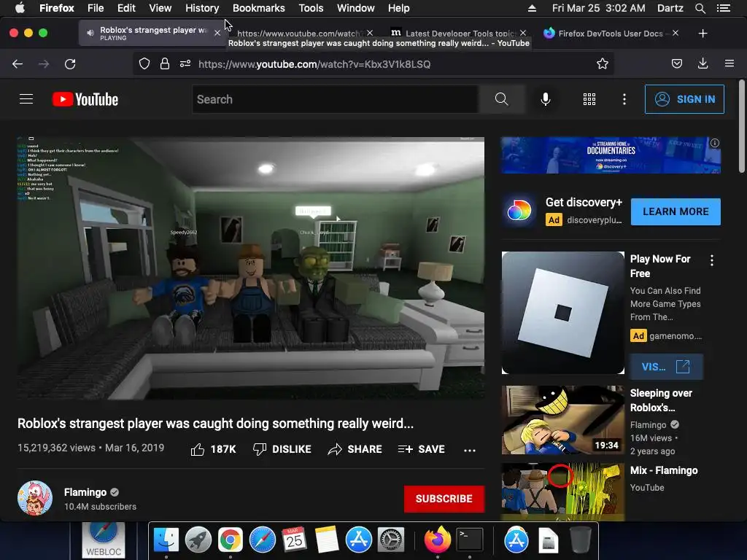Open the Mix - Flamingo thumbnail
The height and width of the screenshot is (560, 747).
tap(562, 491)
